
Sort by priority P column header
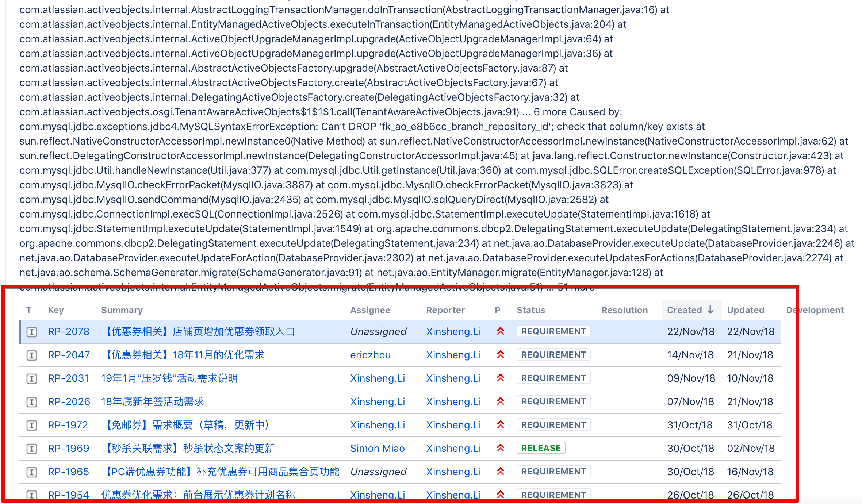tap(498, 310)
